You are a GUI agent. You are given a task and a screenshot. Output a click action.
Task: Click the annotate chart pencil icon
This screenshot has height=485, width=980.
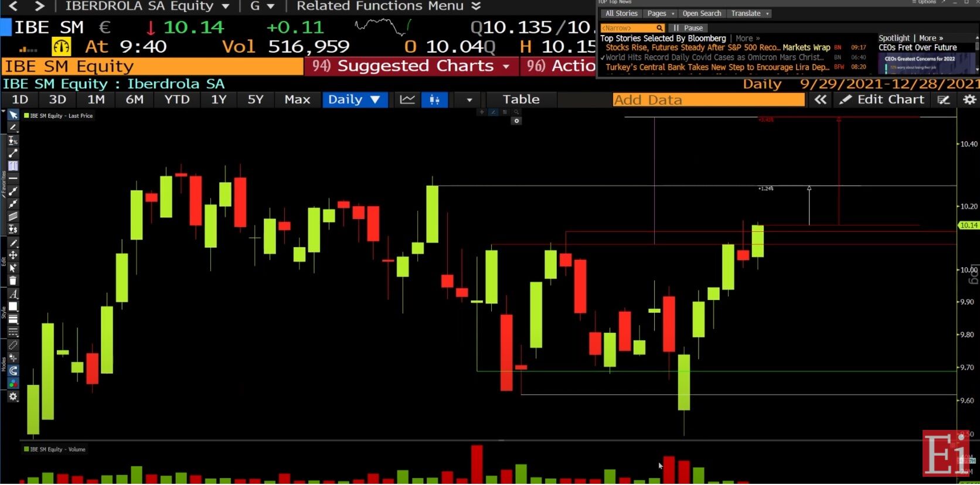pyautogui.click(x=944, y=100)
